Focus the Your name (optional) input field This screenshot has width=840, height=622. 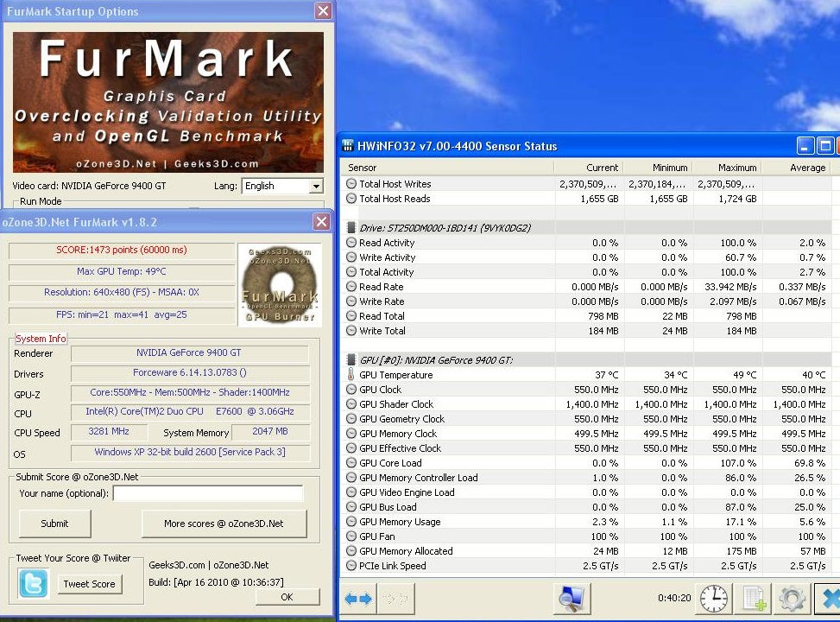pyautogui.click(x=208, y=493)
